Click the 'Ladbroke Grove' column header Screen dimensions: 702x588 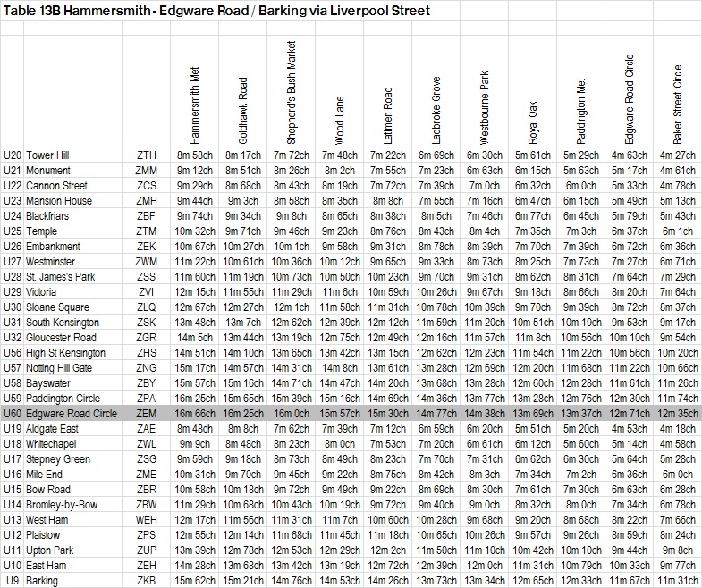click(436, 111)
